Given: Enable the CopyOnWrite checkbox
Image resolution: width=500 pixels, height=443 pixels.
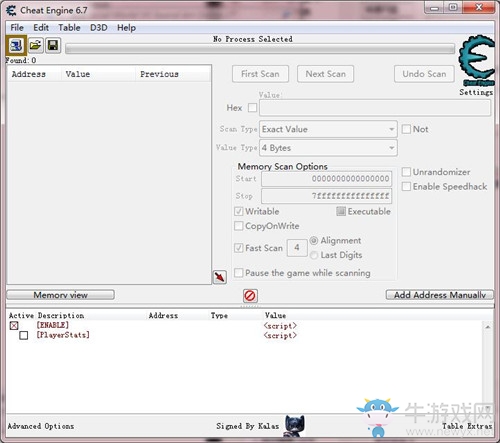Looking at the screenshot, I should [x=238, y=226].
